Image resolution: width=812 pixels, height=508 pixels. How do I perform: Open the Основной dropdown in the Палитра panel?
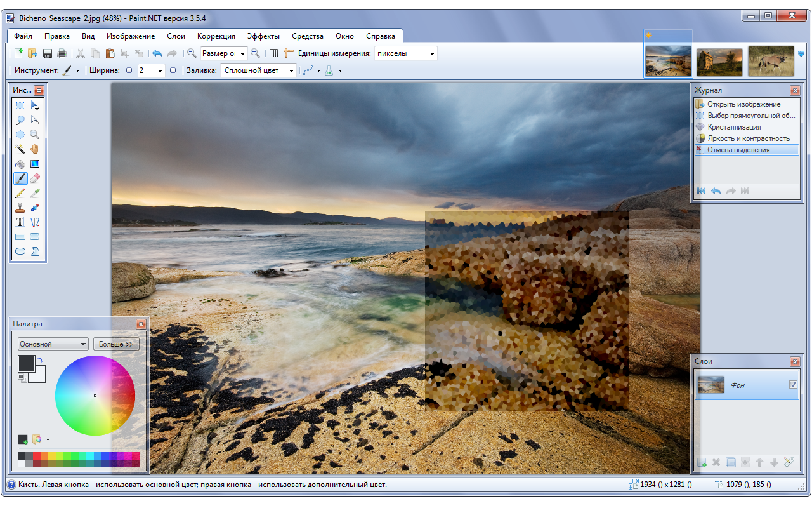[52, 344]
